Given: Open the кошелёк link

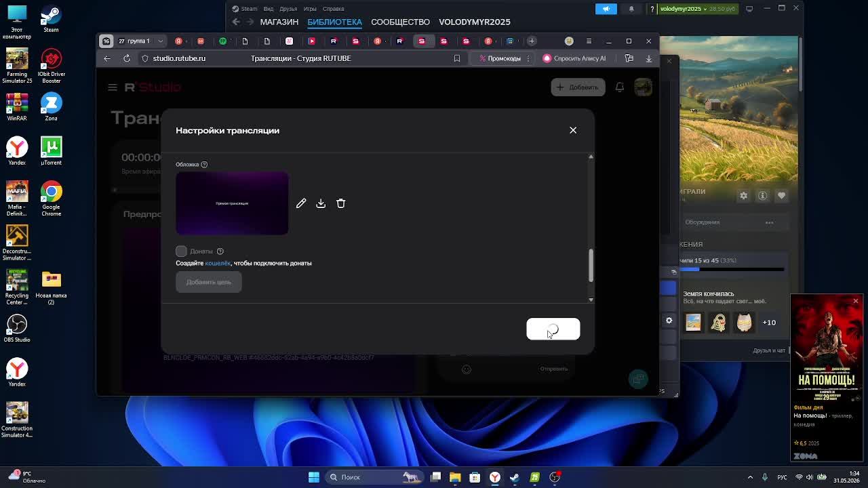Looking at the screenshot, I should [218, 263].
